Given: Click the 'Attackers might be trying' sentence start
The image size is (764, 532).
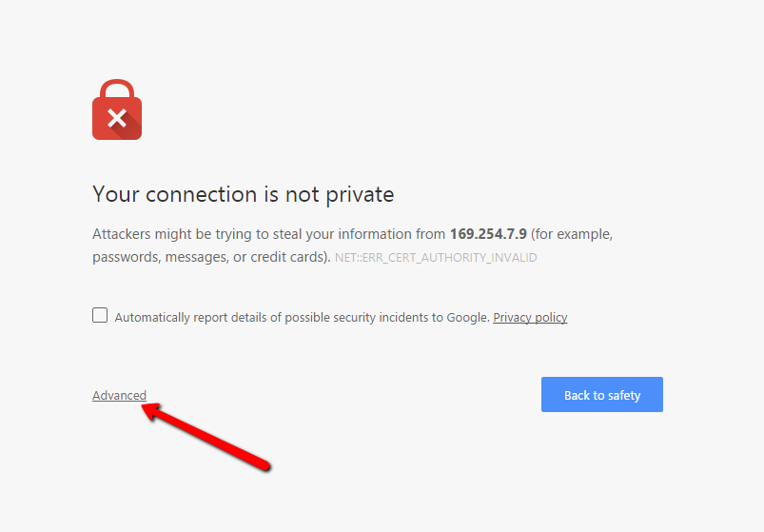Looking at the screenshot, I should (x=162, y=234).
